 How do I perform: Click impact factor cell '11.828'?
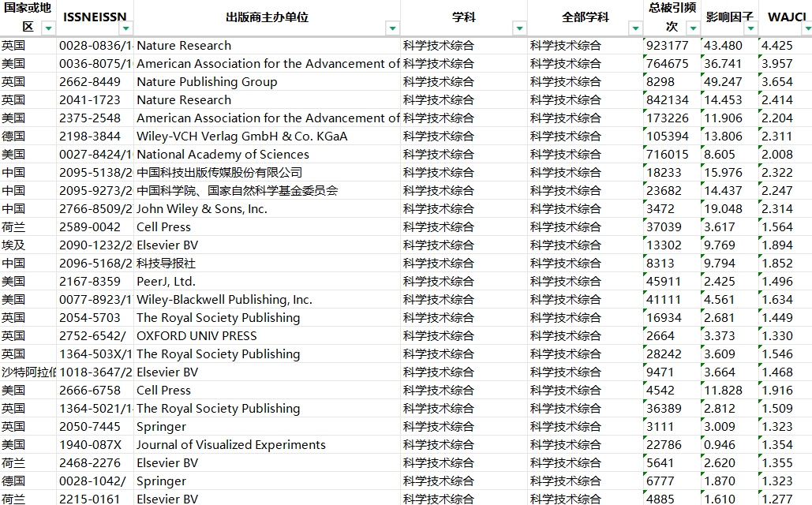730,390
